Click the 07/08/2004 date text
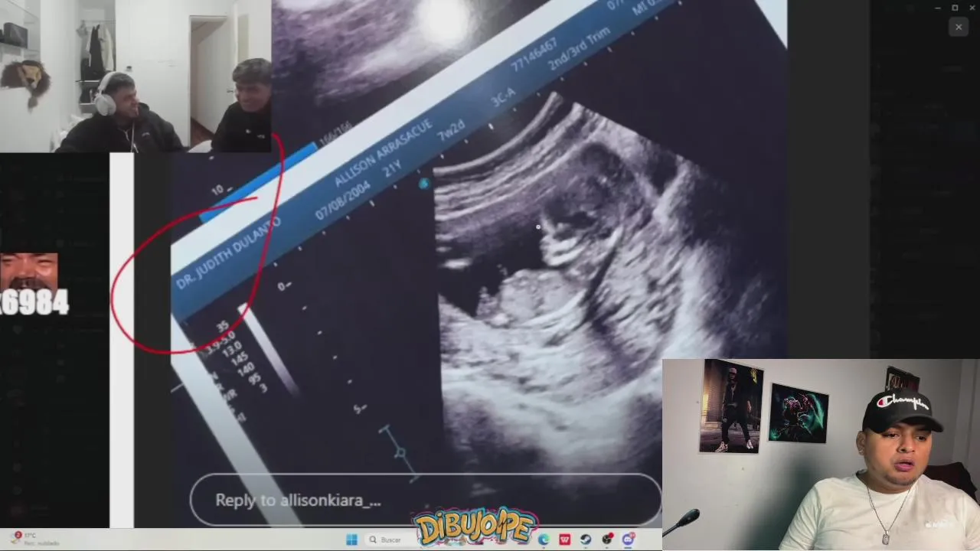 (x=342, y=201)
